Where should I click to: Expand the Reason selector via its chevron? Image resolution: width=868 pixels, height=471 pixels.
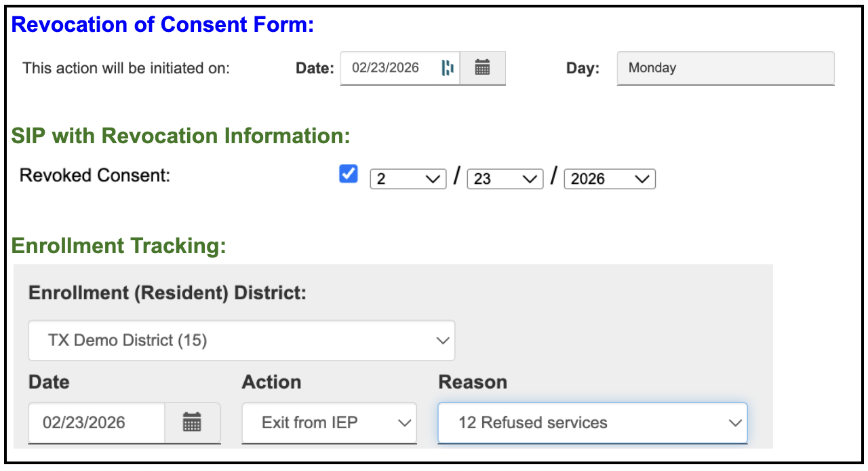coord(735,423)
